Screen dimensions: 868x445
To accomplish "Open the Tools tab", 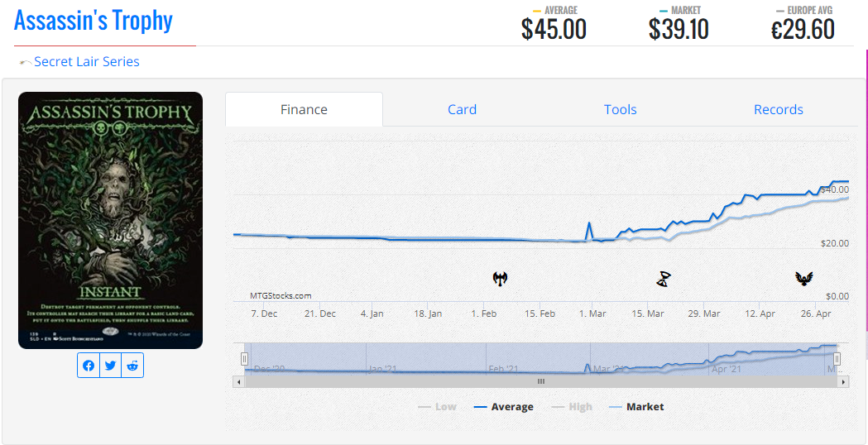I will [620, 109].
